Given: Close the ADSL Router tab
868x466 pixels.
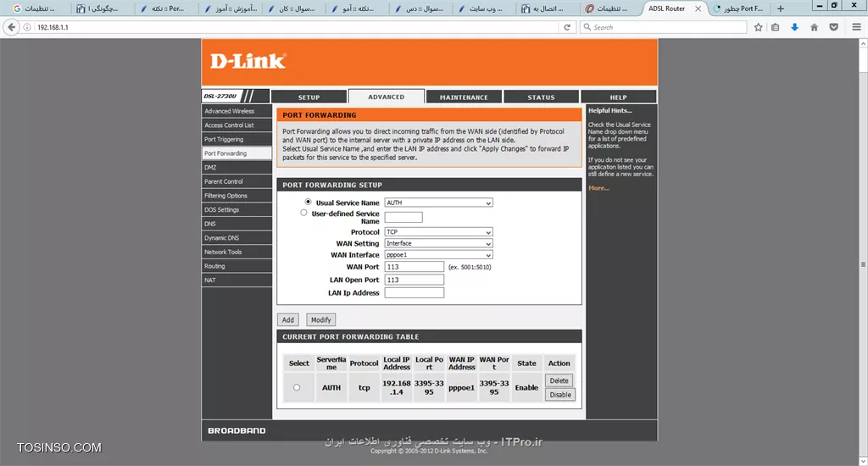Looking at the screenshot, I should (698, 8).
